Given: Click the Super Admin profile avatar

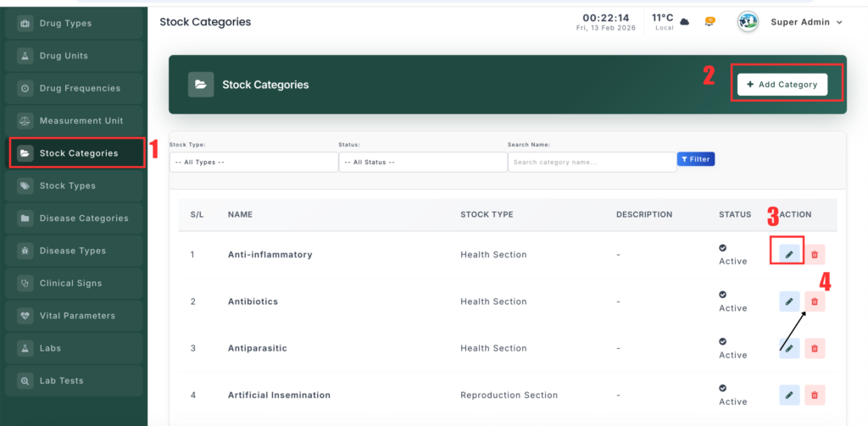Looking at the screenshot, I should coord(748,22).
